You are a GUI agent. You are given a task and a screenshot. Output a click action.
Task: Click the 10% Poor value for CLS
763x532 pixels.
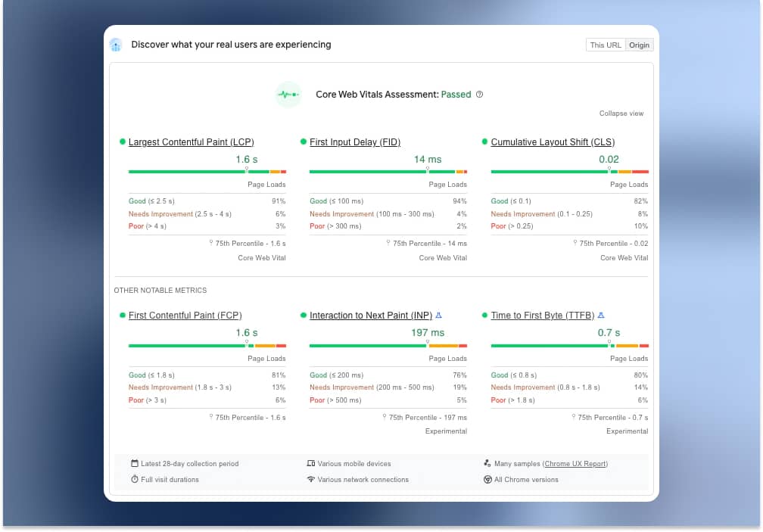pos(641,226)
